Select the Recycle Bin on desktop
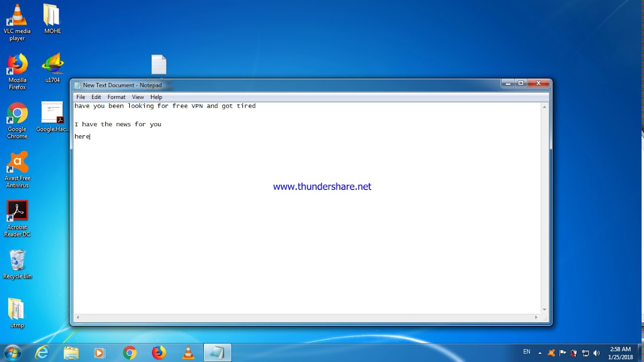Image resolution: width=644 pixels, height=362 pixels. [x=17, y=264]
